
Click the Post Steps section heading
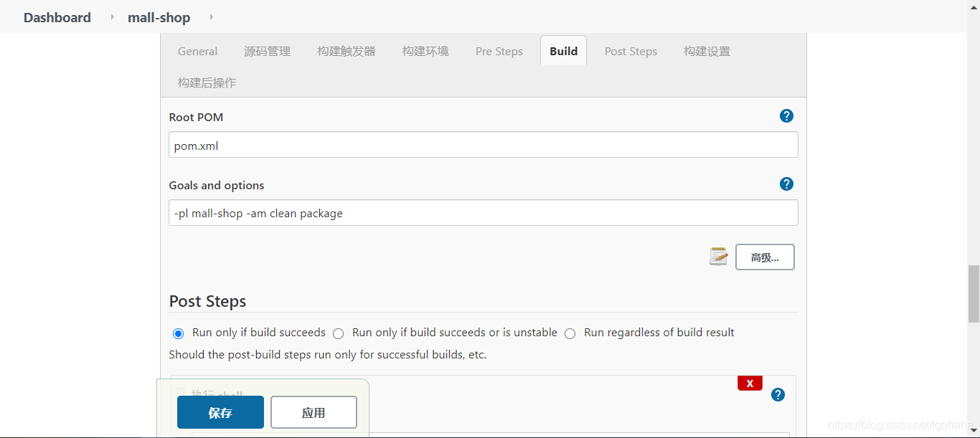pyautogui.click(x=207, y=301)
